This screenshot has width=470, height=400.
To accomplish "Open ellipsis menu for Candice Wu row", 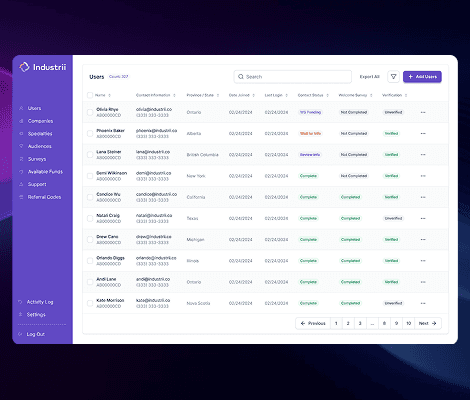I will click(x=423, y=197).
